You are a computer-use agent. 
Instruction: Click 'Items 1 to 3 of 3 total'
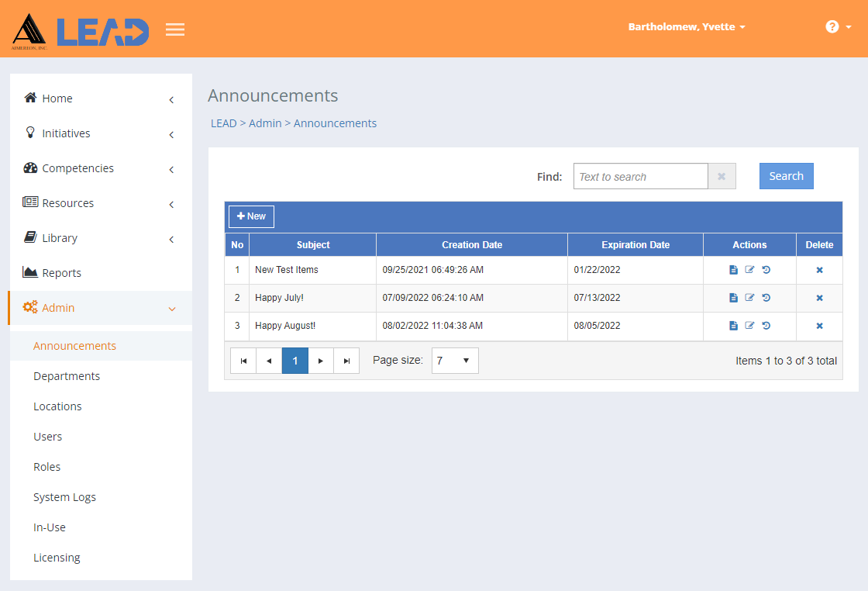786,361
